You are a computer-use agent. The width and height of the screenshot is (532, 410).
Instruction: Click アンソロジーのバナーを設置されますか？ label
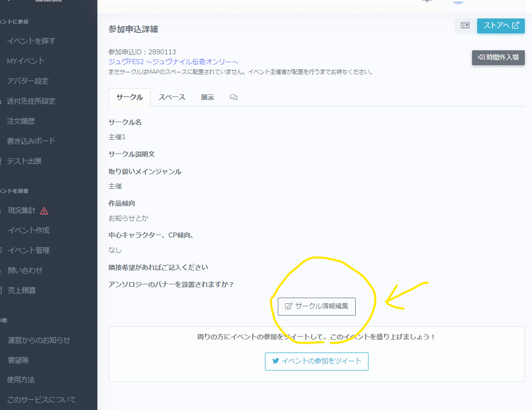pyautogui.click(x=171, y=285)
